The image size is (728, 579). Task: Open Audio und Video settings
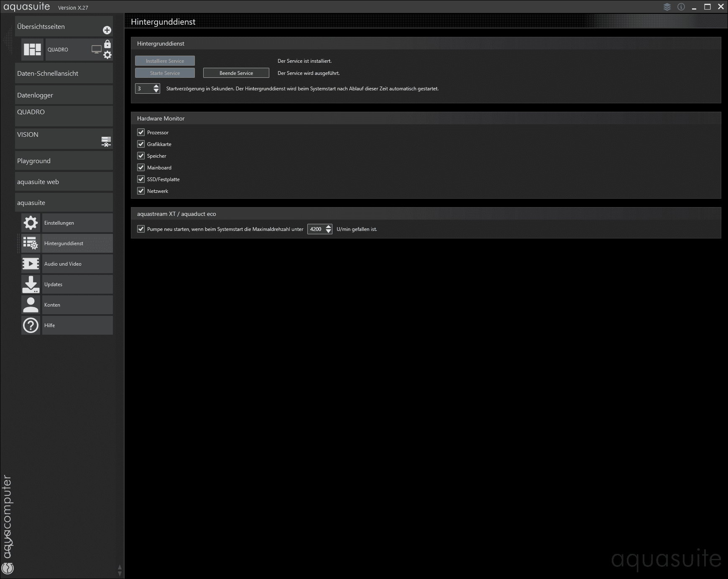(77, 264)
